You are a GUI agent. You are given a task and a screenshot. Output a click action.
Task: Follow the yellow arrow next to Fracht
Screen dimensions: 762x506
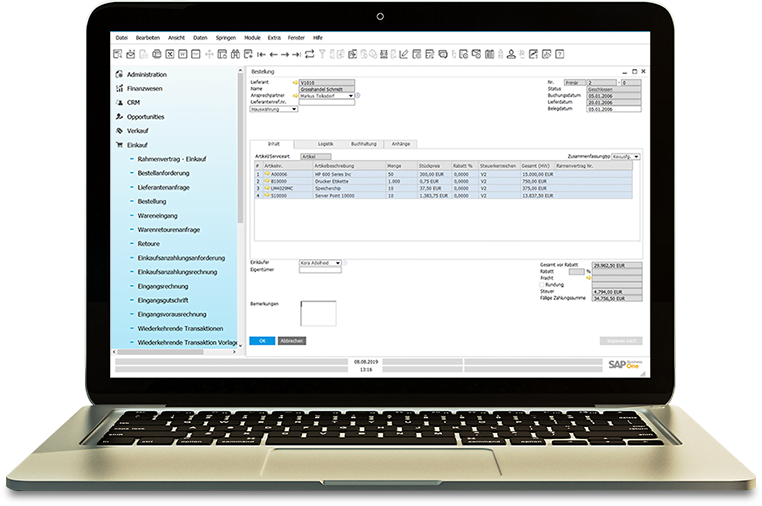coord(589,278)
